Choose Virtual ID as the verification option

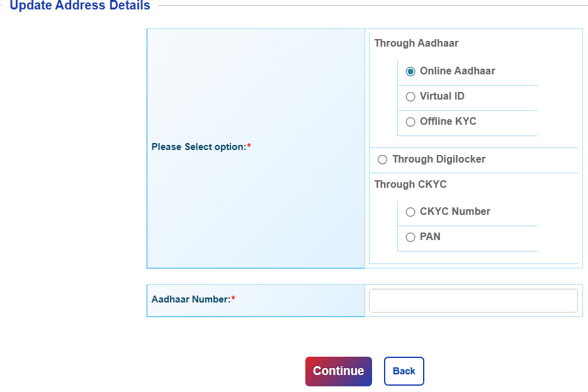pos(410,96)
